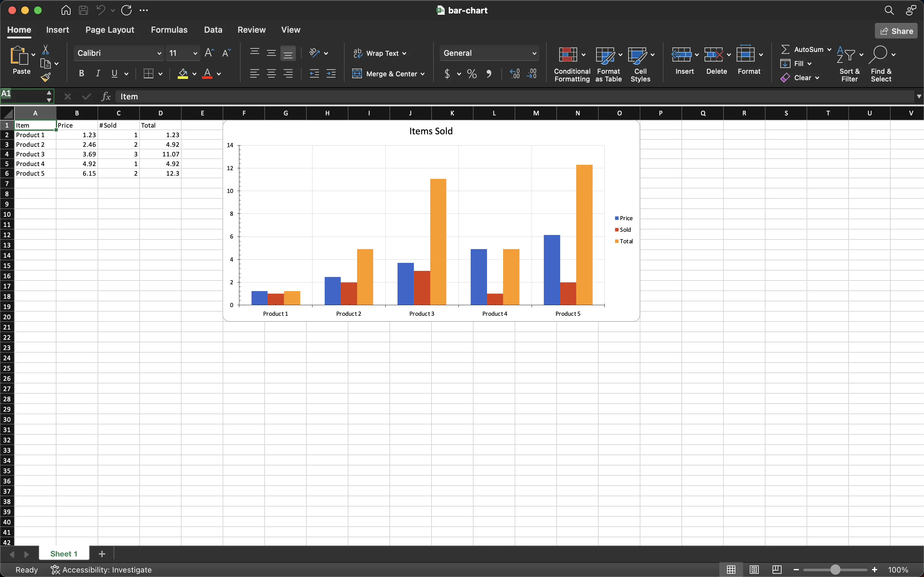Apply percent number style
This screenshot has height=577, width=924.
[472, 74]
